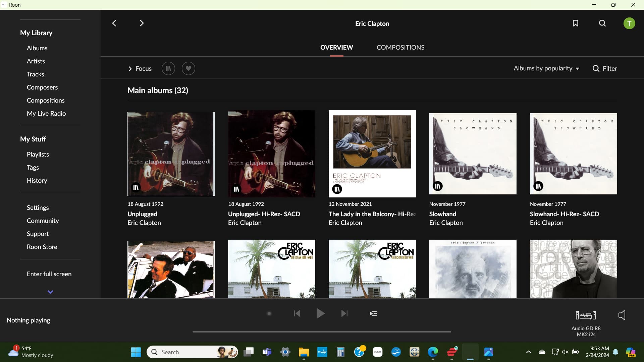Toggle the favorites heart filter
644x362 pixels.
[x=189, y=68]
